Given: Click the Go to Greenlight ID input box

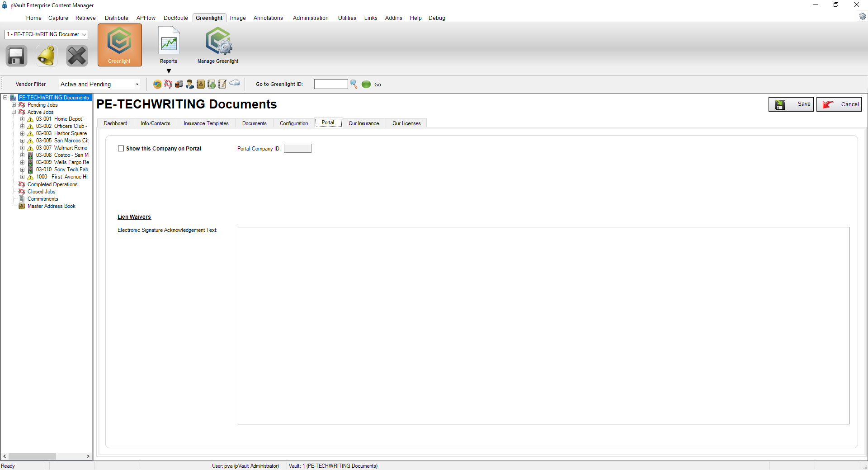Looking at the screenshot, I should [331, 84].
